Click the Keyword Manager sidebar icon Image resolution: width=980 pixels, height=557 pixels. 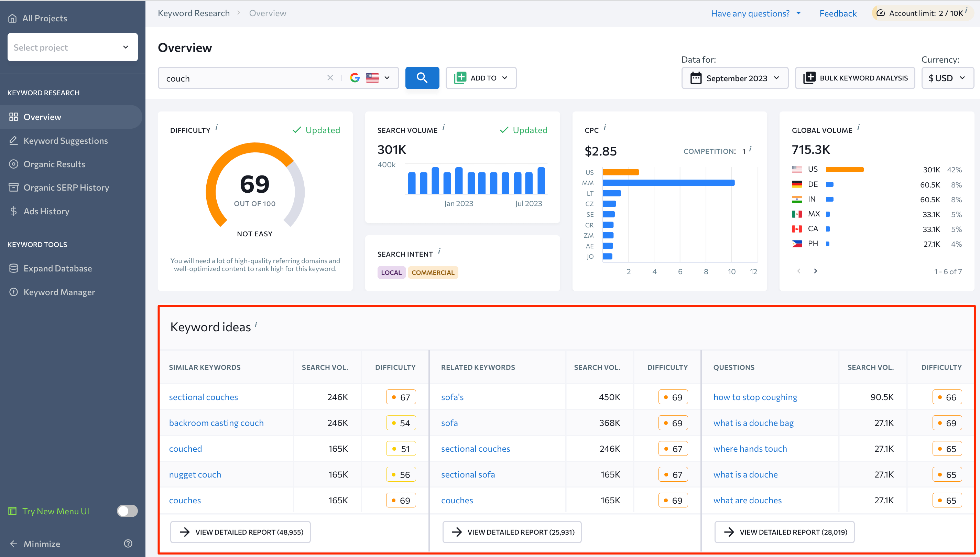tap(13, 292)
